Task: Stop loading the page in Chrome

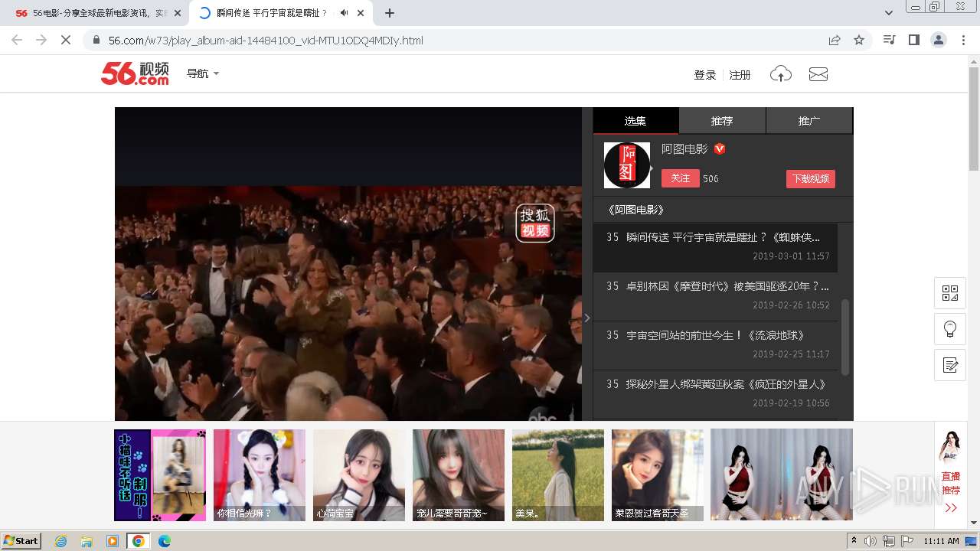Action: click(x=66, y=40)
